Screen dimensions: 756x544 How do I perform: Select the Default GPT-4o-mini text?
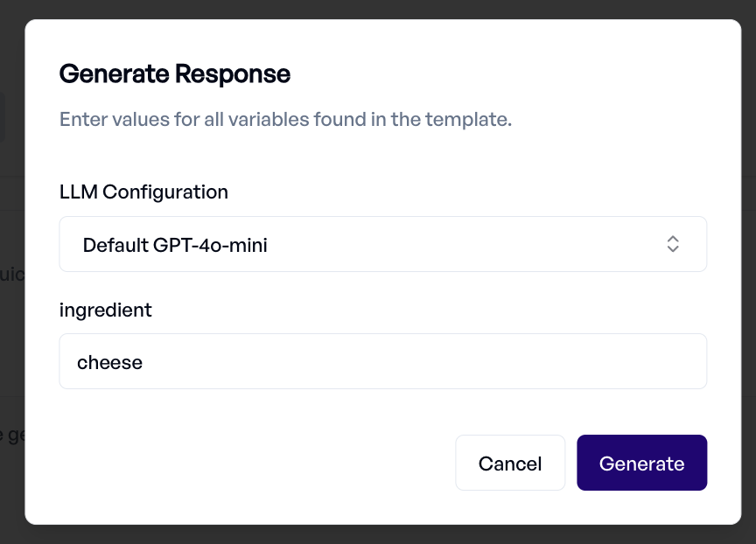tap(175, 245)
